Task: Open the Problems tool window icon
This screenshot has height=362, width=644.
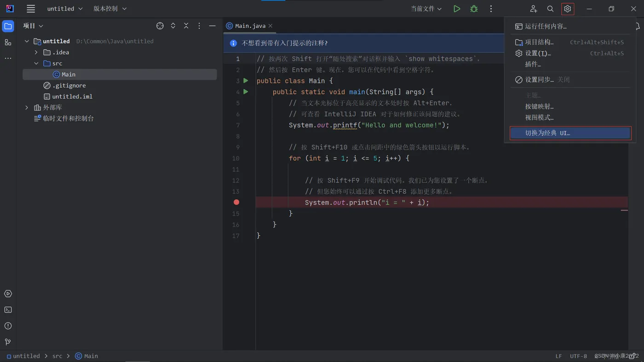Action: (x=8, y=326)
